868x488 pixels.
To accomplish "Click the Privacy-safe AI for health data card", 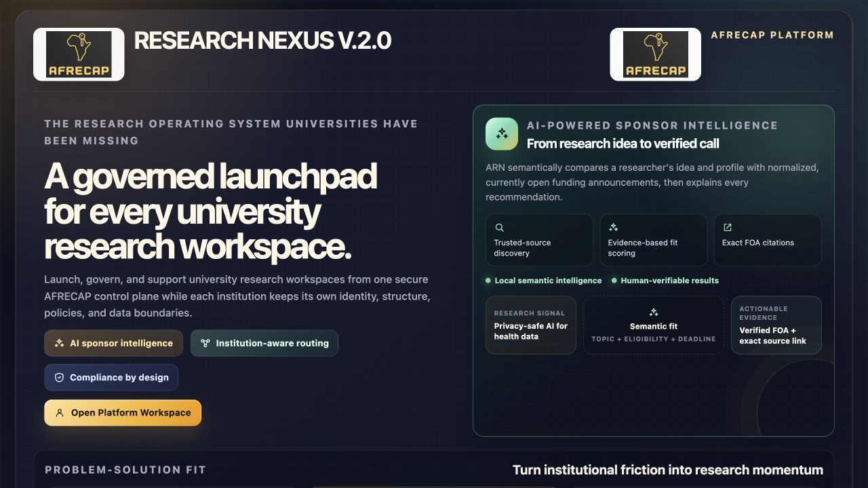I will [531, 325].
